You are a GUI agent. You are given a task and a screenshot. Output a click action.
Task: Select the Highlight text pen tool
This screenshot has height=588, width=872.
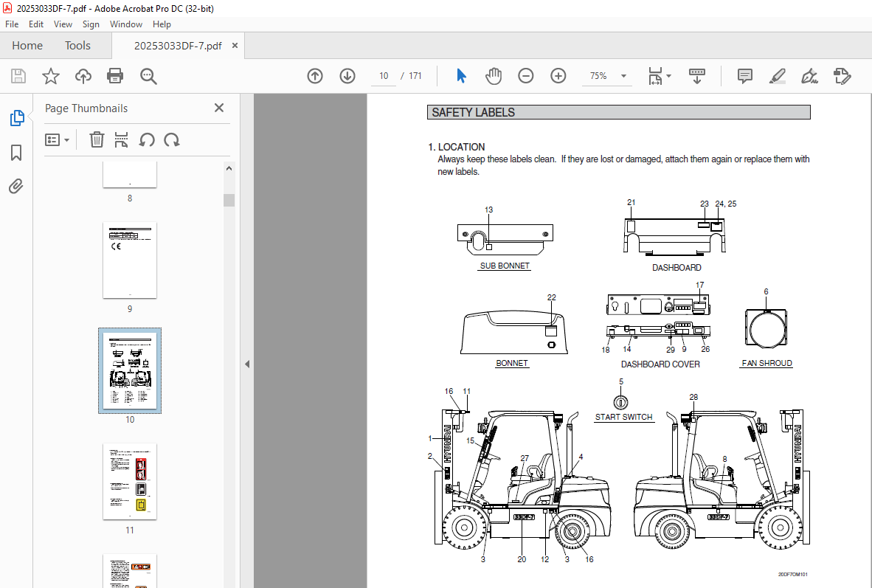(777, 76)
